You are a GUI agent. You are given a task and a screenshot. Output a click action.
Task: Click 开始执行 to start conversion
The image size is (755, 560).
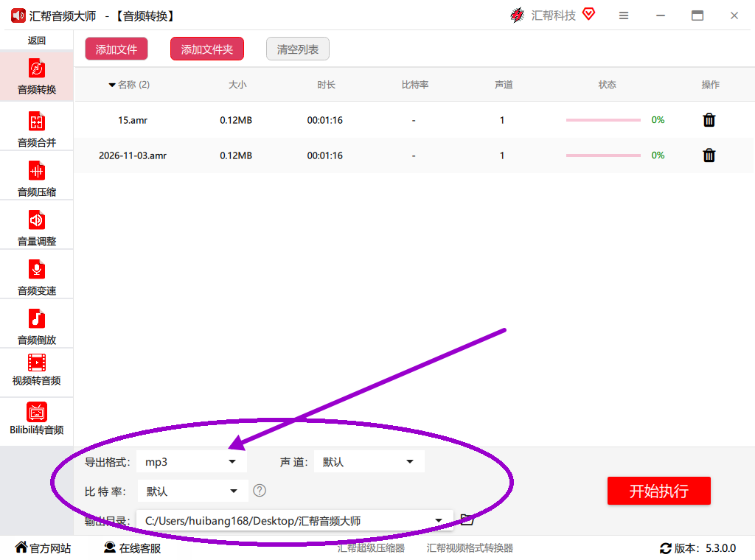[x=658, y=491]
